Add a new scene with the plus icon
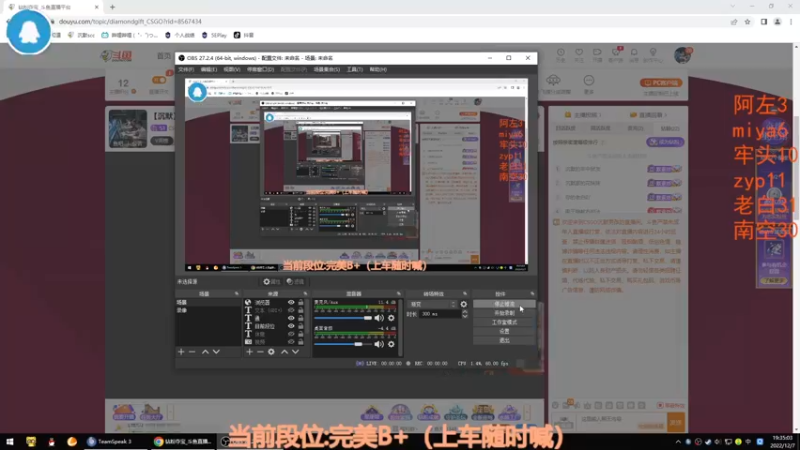800x450 pixels. point(181,352)
